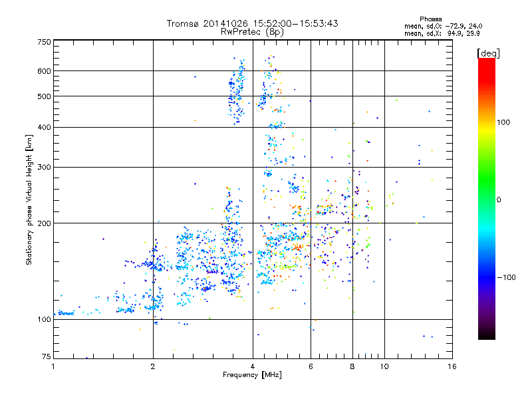
Task: Click x-axis tick label '1'
Action: coord(53,366)
